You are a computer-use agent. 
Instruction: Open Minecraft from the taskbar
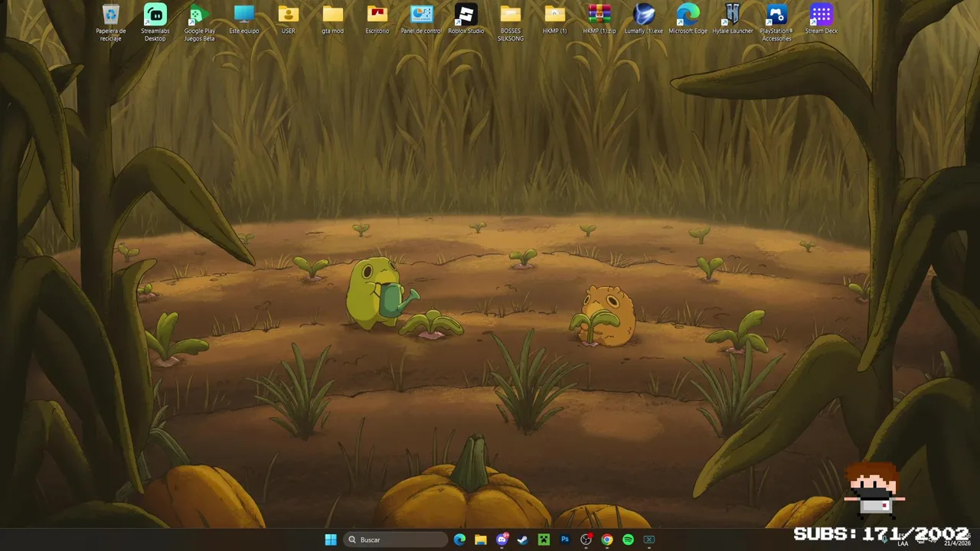coord(544,540)
